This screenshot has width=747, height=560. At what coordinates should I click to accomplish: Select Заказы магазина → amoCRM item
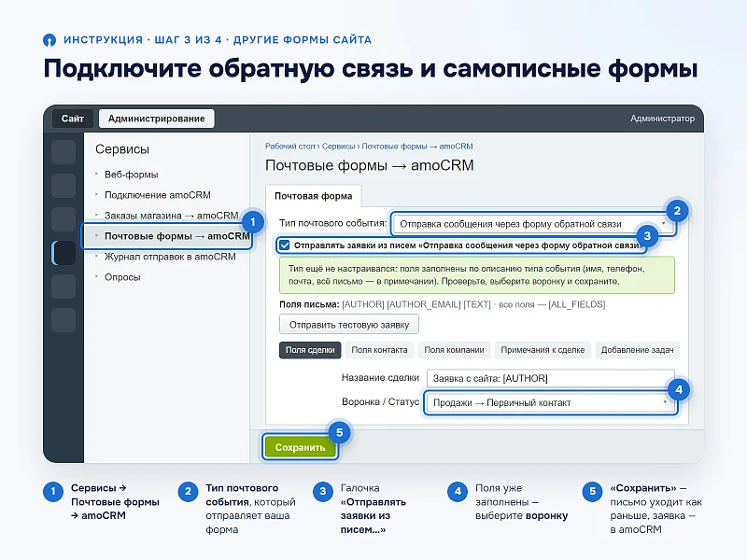171,216
